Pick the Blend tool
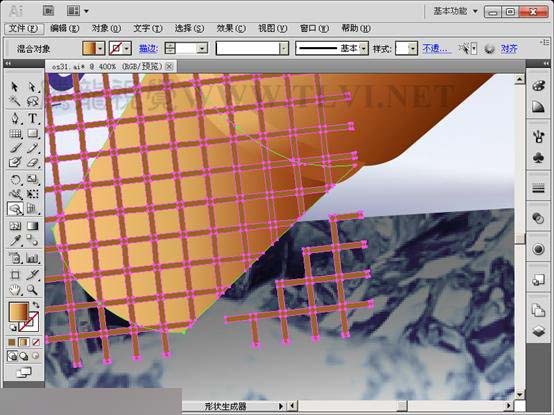The height and width of the screenshot is (415, 554). pyautogui.click(x=32, y=241)
